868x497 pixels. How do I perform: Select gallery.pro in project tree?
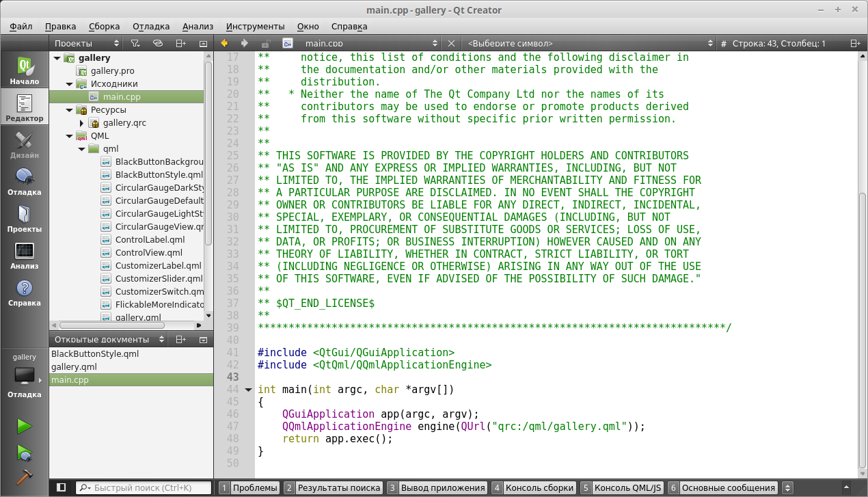coord(112,71)
